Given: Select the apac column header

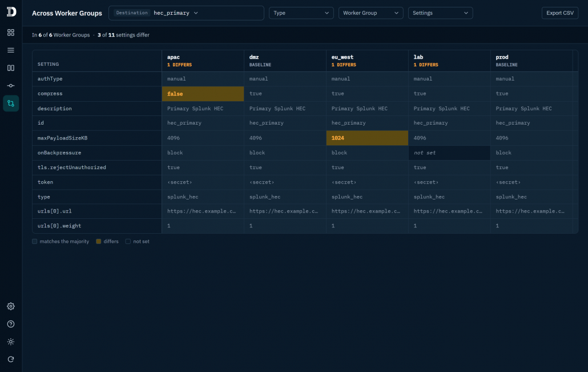Looking at the screenshot, I should click(203, 61).
